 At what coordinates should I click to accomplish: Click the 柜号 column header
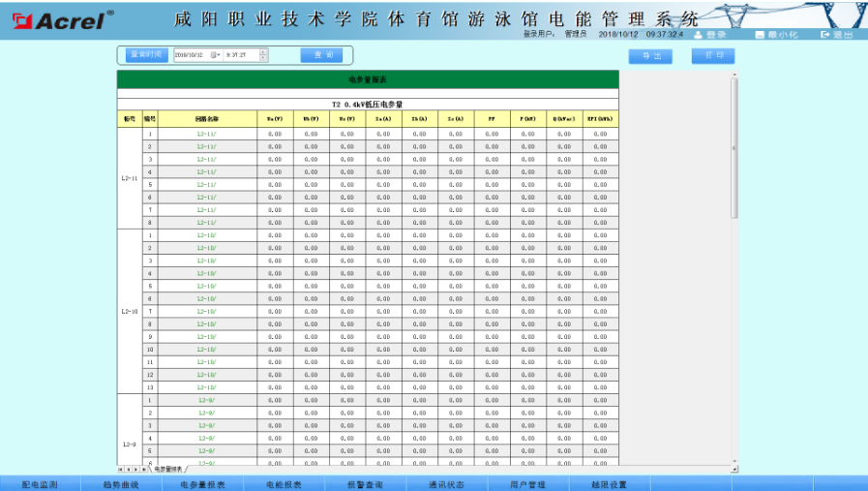coord(130,119)
